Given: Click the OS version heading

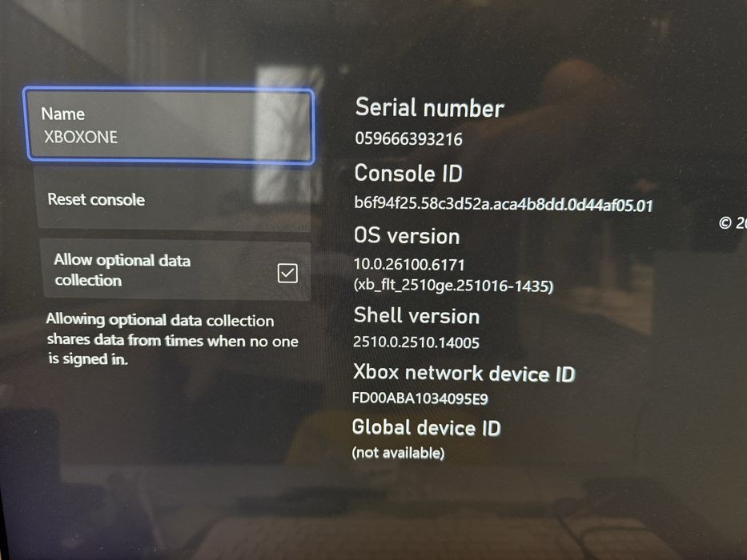Looking at the screenshot, I should (407, 236).
